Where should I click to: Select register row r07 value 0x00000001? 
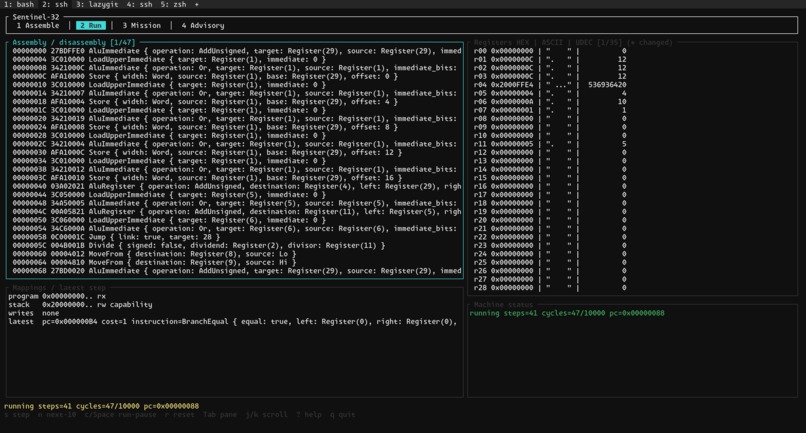[x=550, y=110]
